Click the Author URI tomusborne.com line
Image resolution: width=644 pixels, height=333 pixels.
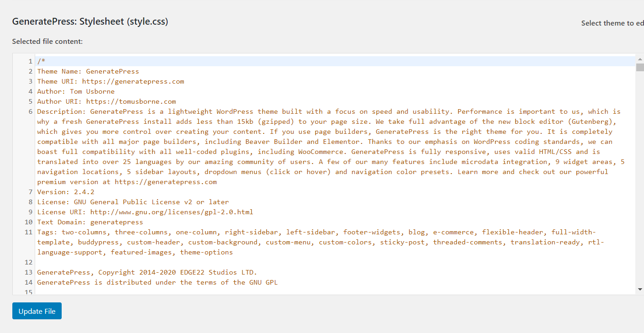pos(106,101)
